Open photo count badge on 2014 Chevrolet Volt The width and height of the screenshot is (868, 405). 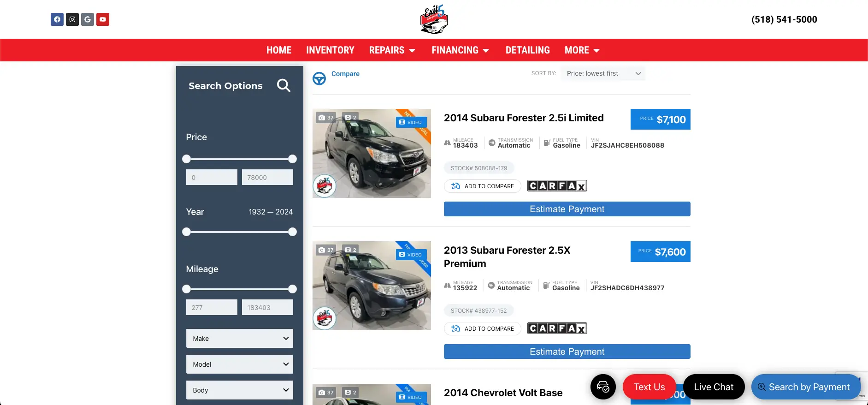[326, 393]
